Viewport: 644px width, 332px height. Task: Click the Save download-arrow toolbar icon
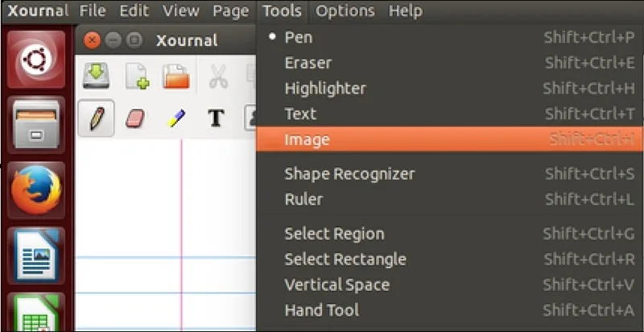pos(96,76)
